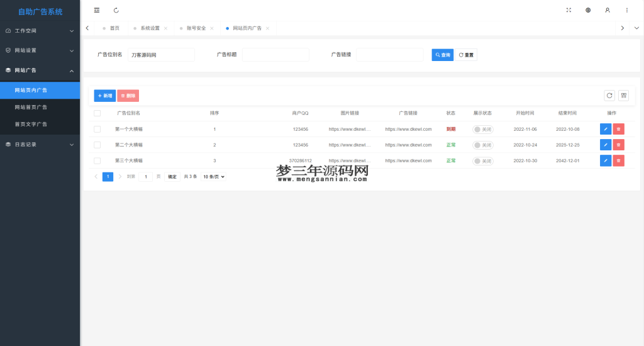The width and height of the screenshot is (644, 346).
Task: Click the 自助广告系统 logo title
Action: click(40, 11)
